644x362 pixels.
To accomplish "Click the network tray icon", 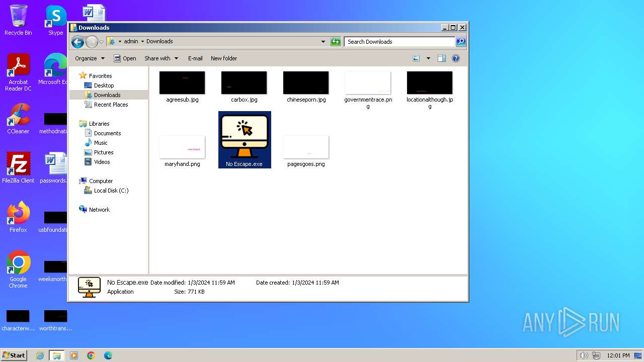I will click(x=596, y=355).
